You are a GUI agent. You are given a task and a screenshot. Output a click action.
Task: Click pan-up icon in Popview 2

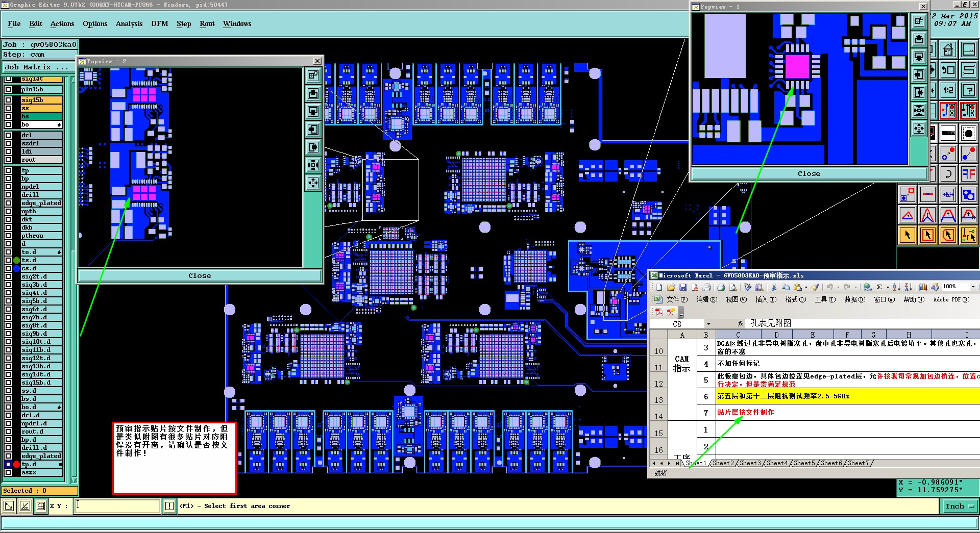tap(313, 94)
